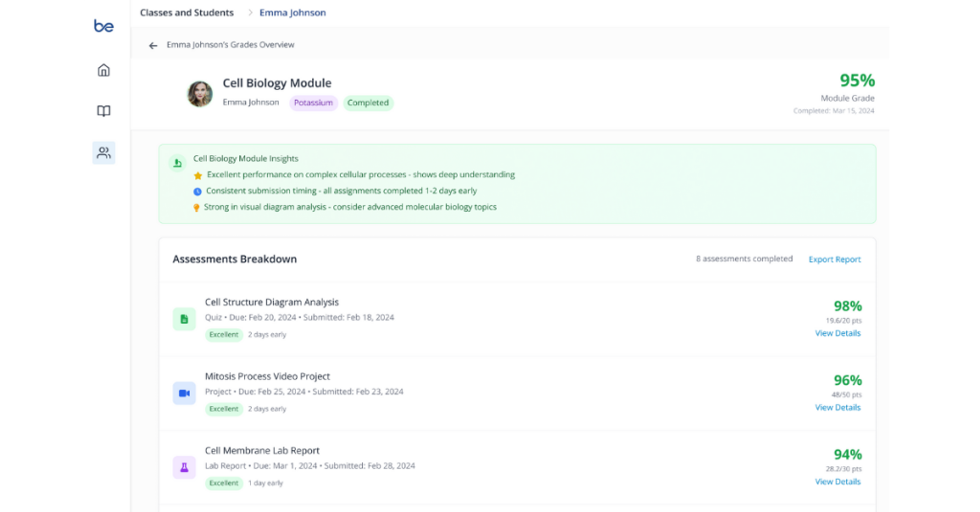Click the Completed status badge
Viewport: 980px width, 512px height.
click(368, 103)
